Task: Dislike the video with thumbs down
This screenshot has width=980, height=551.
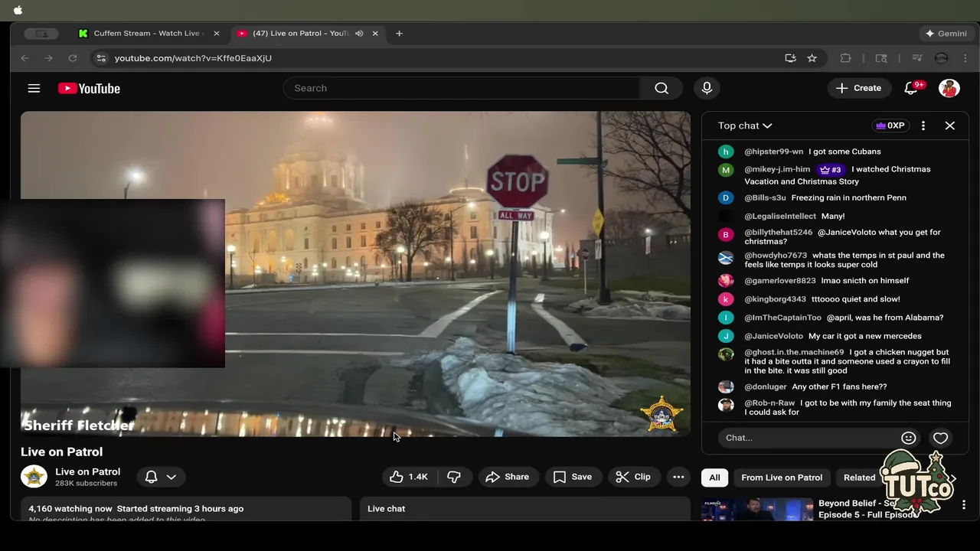Action: [453, 477]
